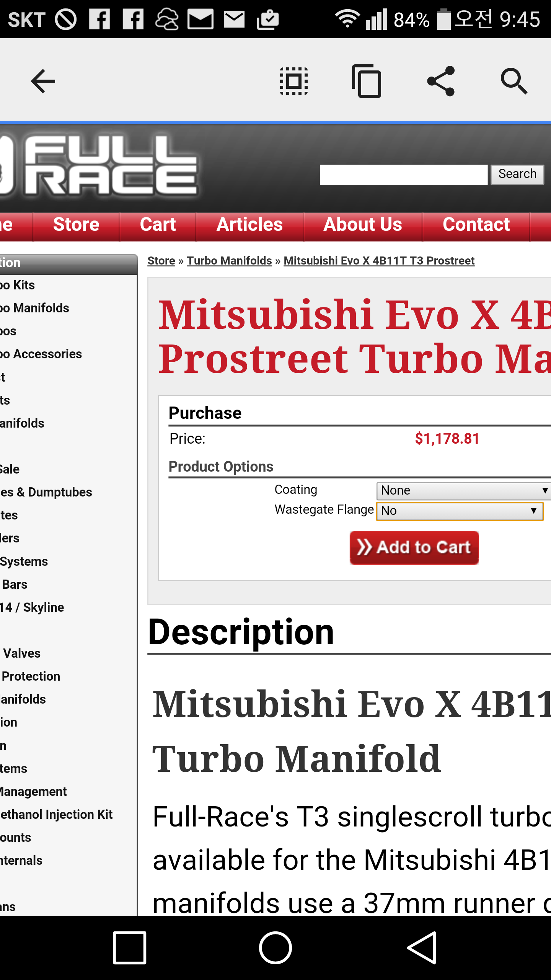Open Turbo Kits sidebar category
This screenshot has height=980, width=551.
17,285
